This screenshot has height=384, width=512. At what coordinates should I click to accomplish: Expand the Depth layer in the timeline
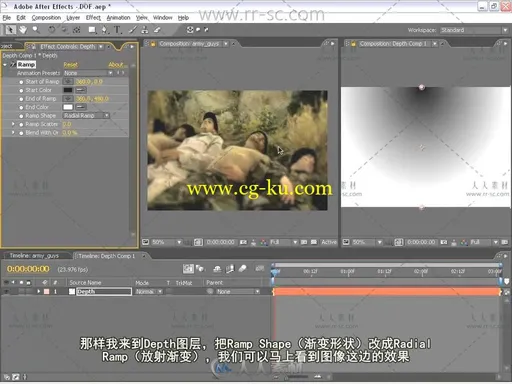pyautogui.click(x=39, y=291)
